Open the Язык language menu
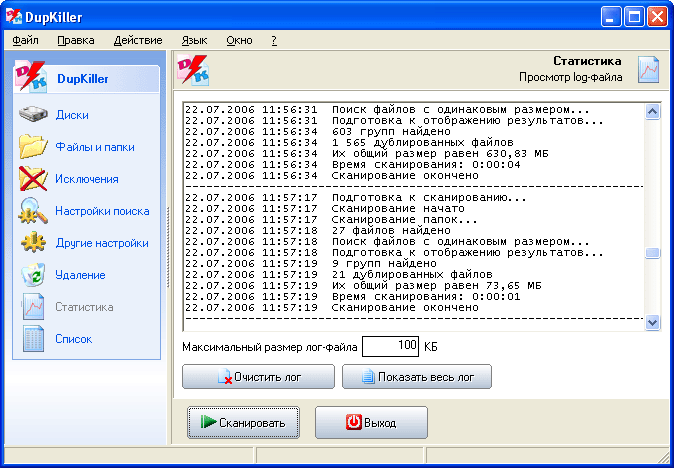Viewport: 674px width, 468px height. [194, 40]
